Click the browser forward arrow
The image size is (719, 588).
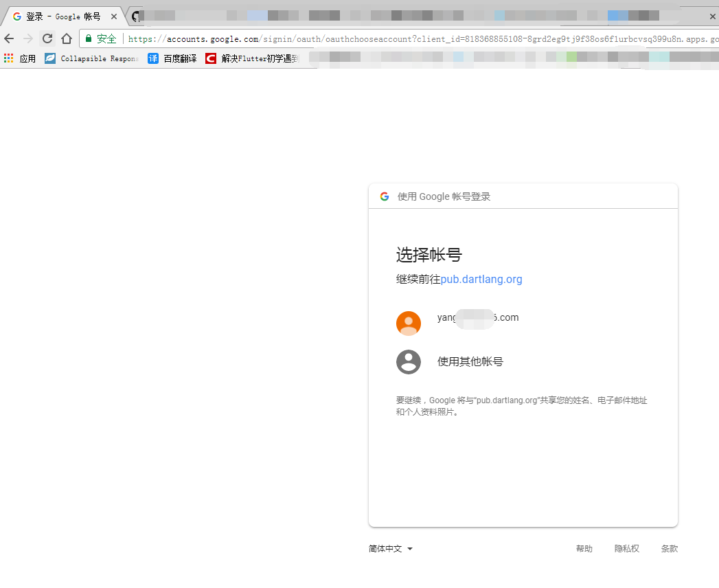click(x=28, y=38)
